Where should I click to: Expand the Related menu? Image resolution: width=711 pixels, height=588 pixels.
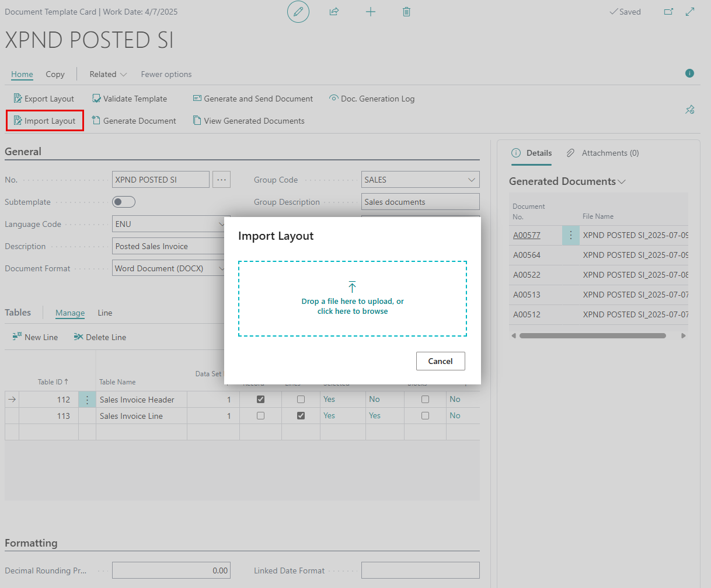[108, 74]
